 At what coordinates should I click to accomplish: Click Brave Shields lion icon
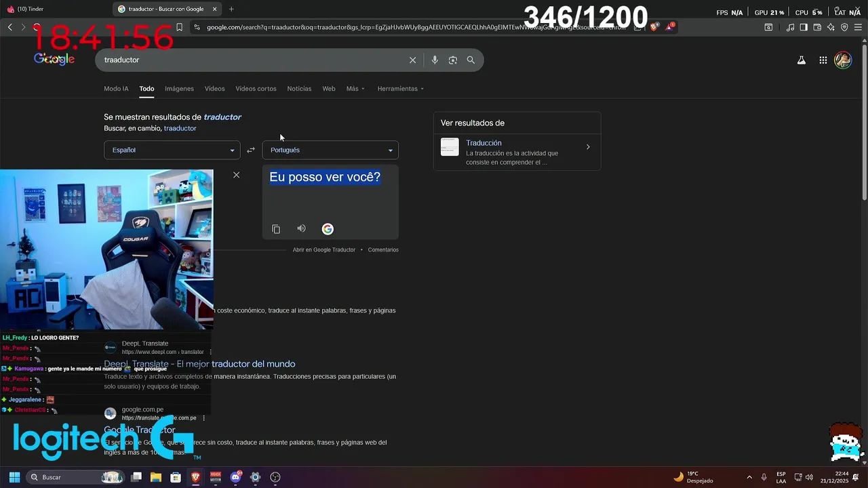[x=654, y=27]
